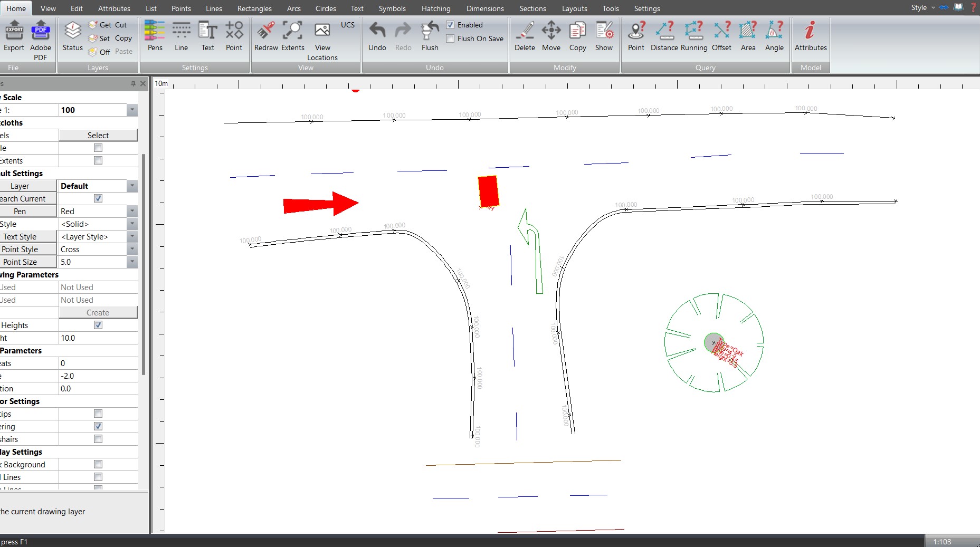Image resolution: width=980 pixels, height=547 pixels.
Task: Click the side panel vertical scrollbar
Action: [144, 264]
